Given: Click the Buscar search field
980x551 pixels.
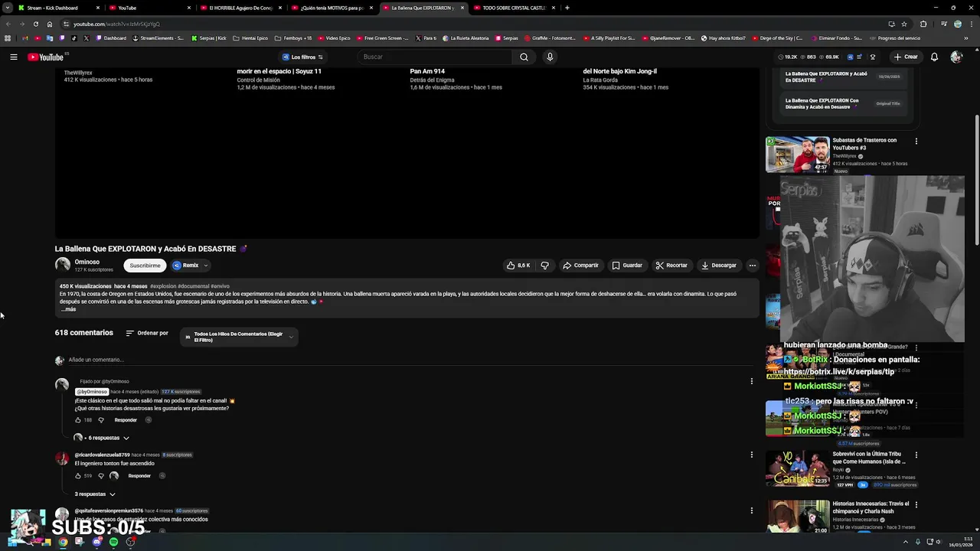Looking at the screenshot, I should click(435, 57).
